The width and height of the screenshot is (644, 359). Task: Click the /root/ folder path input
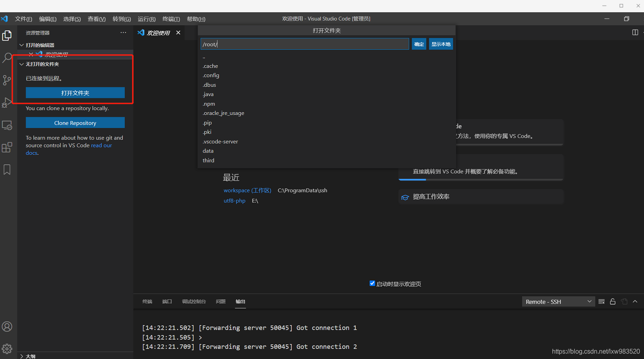[x=305, y=44]
